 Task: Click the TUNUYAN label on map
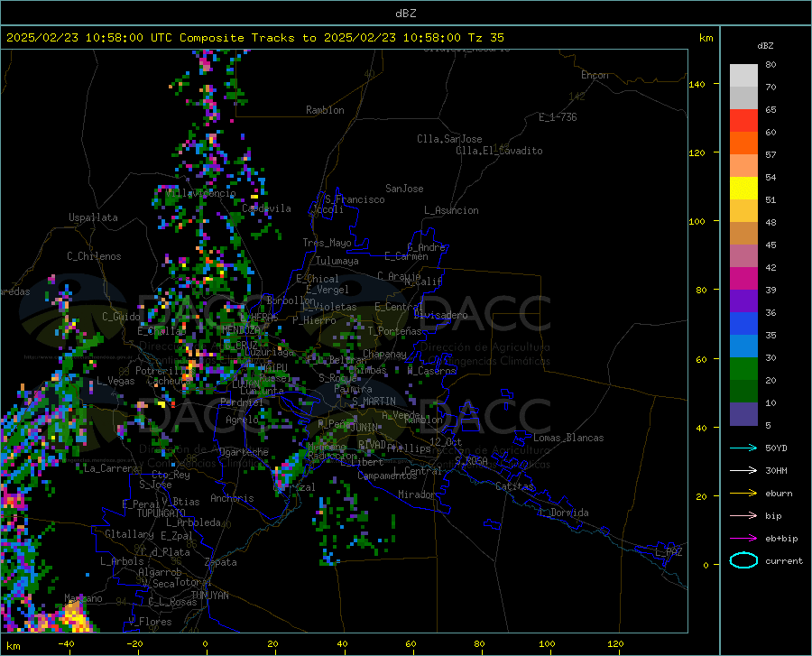coord(209,596)
